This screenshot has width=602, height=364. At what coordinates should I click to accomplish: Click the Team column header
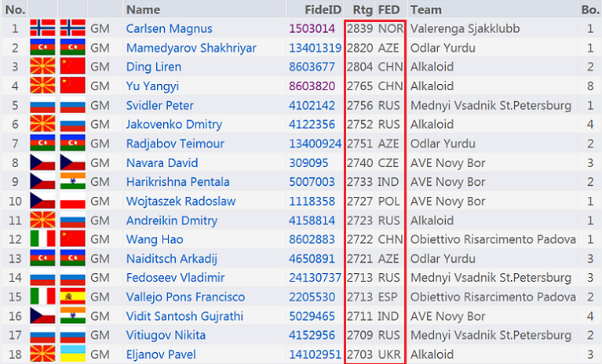coord(426,9)
